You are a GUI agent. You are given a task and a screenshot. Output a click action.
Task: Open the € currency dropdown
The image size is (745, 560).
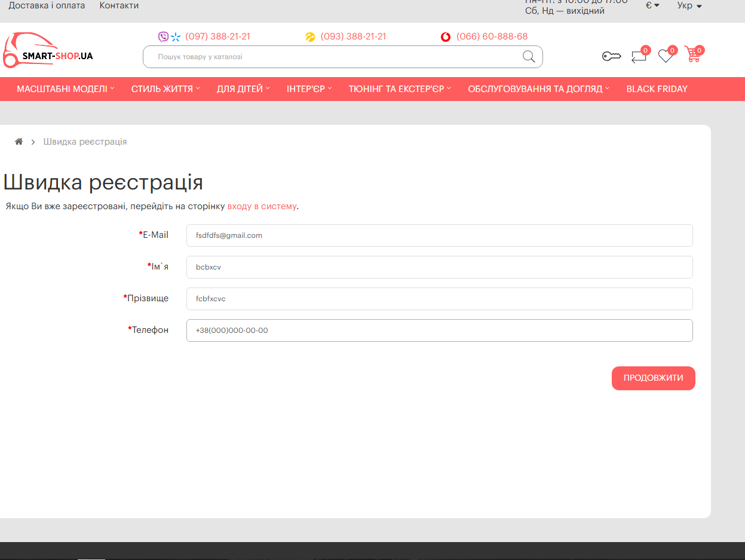click(x=652, y=5)
